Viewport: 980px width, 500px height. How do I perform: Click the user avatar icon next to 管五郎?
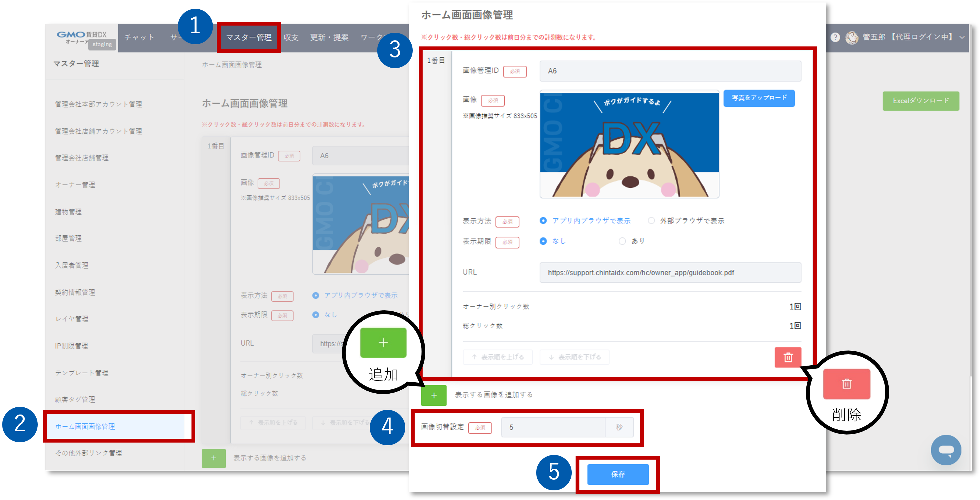pyautogui.click(x=852, y=37)
